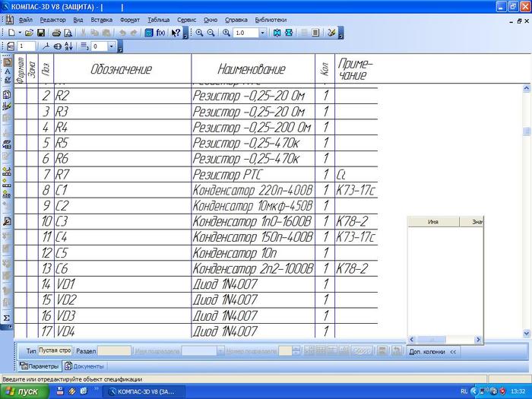
Task: Click the Sigma summation icon in left sidebar
Action: (x=7, y=318)
